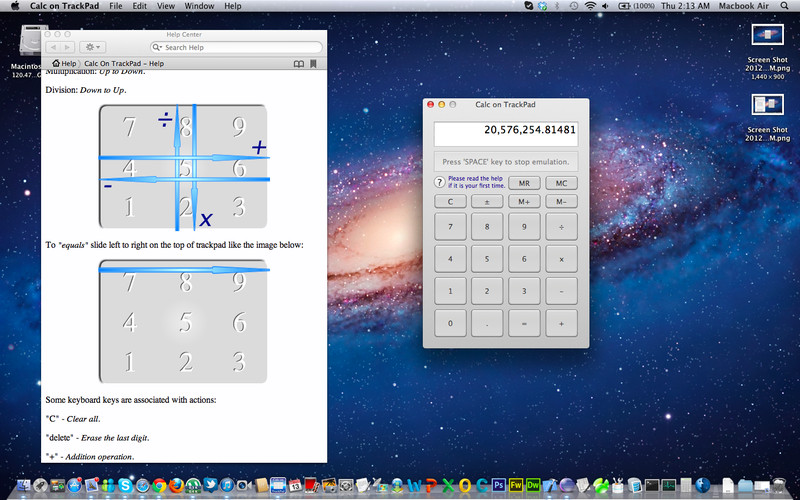Click the 9 key on calculator
The height and width of the screenshot is (500, 800).
pyautogui.click(x=524, y=227)
